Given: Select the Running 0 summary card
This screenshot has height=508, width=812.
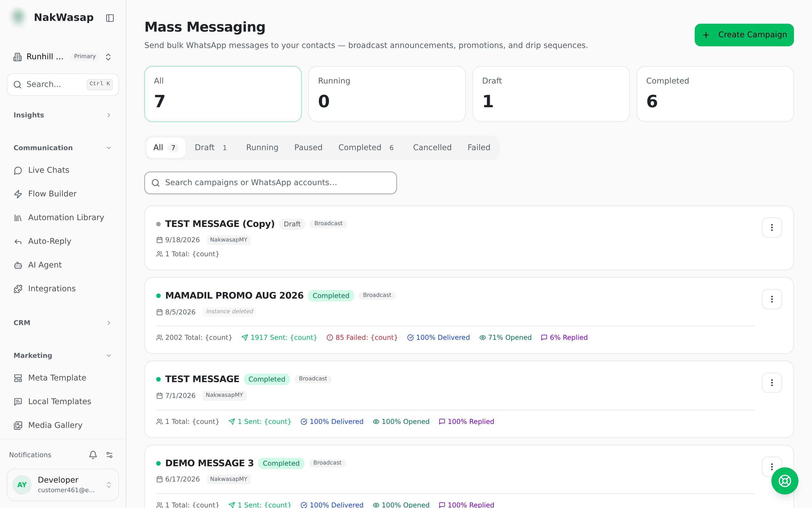Looking at the screenshot, I should (387, 94).
